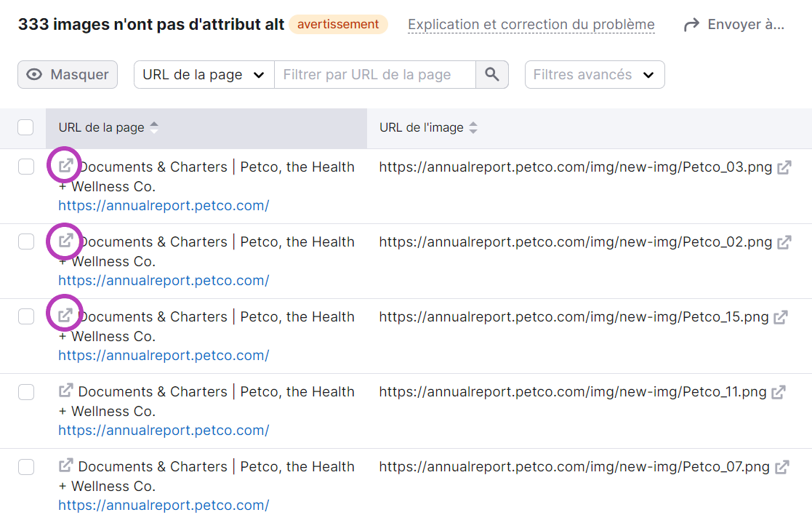Open the first Documents & Charters page icon

pyautogui.click(x=64, y=165)
